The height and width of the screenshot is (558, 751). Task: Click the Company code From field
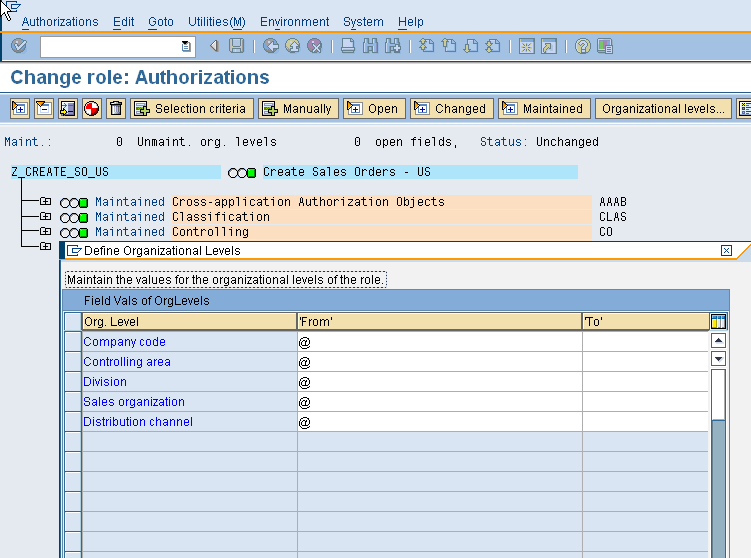point(440,342)
